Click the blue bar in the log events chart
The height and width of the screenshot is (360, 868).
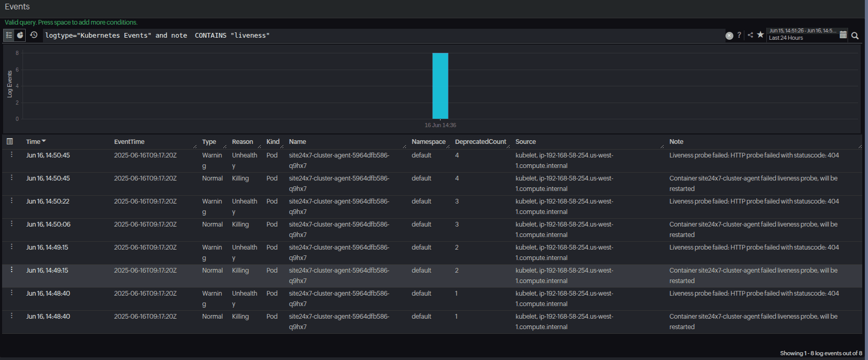pos(440,86)
